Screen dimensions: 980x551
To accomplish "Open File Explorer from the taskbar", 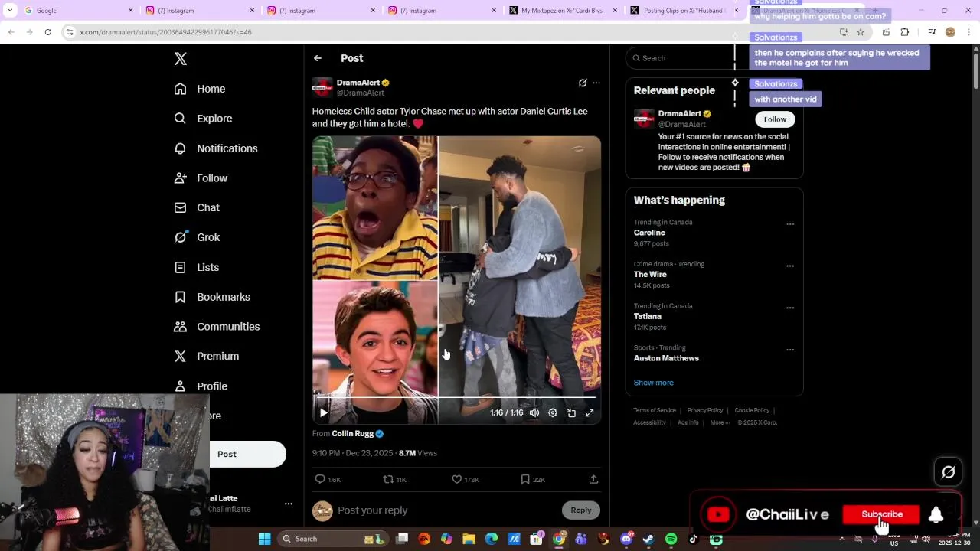I will tap(469, 539).
